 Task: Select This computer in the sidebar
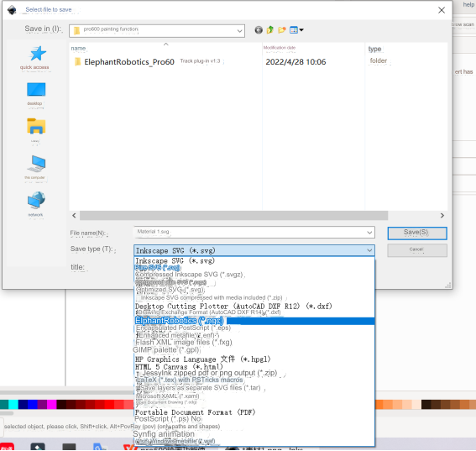point(36,164)
